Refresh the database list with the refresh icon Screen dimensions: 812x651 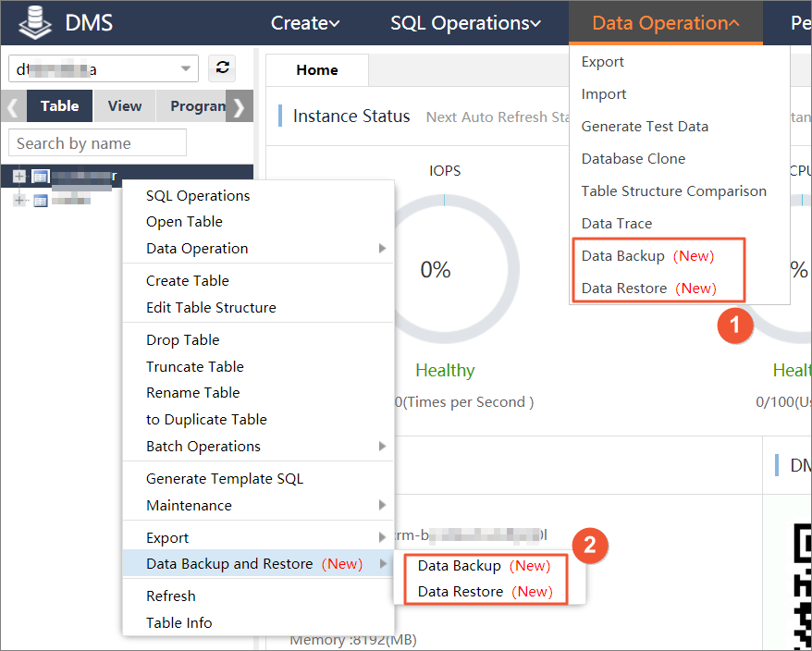222,68
